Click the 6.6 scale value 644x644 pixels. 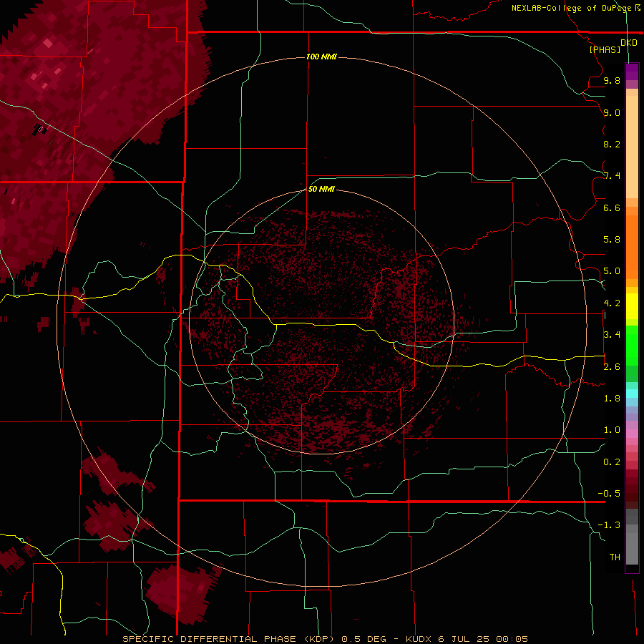point(612,208)
